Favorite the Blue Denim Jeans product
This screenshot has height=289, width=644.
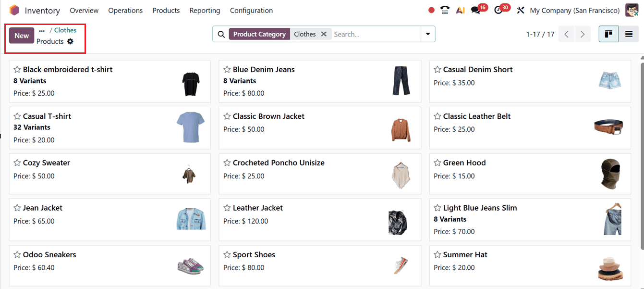[226, 69]
